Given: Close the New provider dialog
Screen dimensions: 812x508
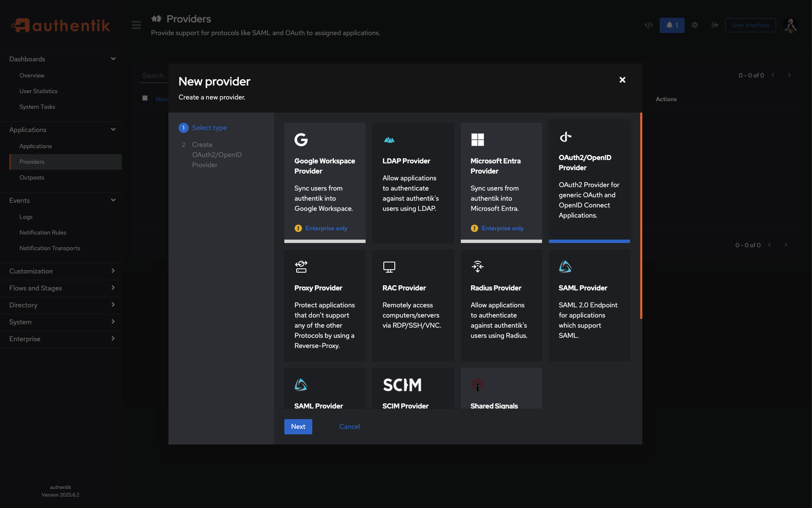Looking at the screenshot, I should tap(622, 80).
